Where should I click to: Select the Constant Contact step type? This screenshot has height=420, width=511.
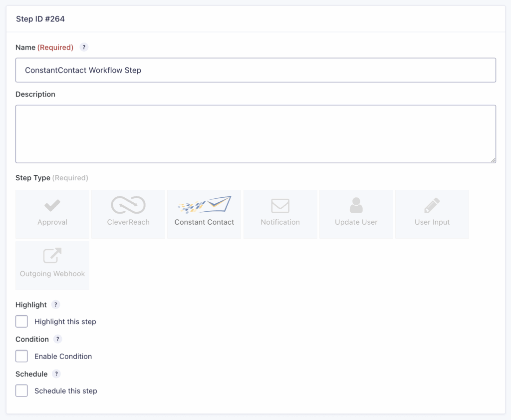coord(204,214)
